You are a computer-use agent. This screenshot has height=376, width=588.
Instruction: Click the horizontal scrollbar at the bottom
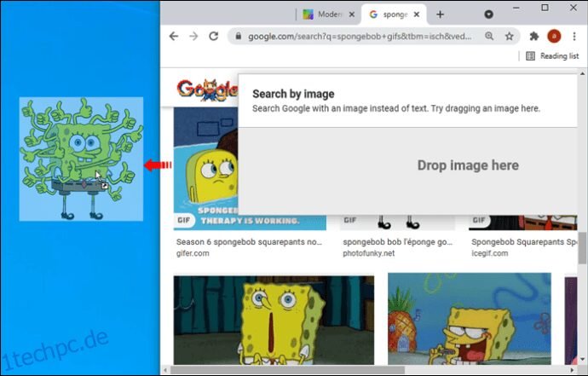[287, 370]
